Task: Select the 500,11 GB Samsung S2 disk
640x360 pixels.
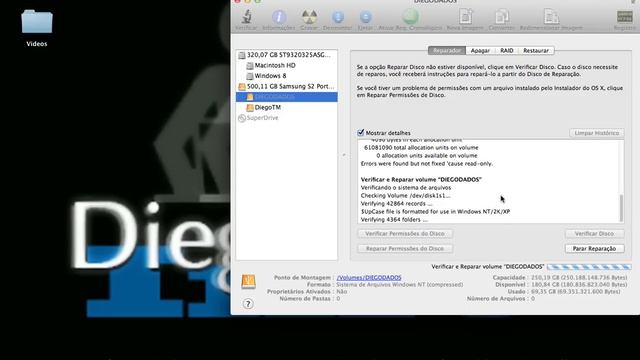Action: pos(287,87)
